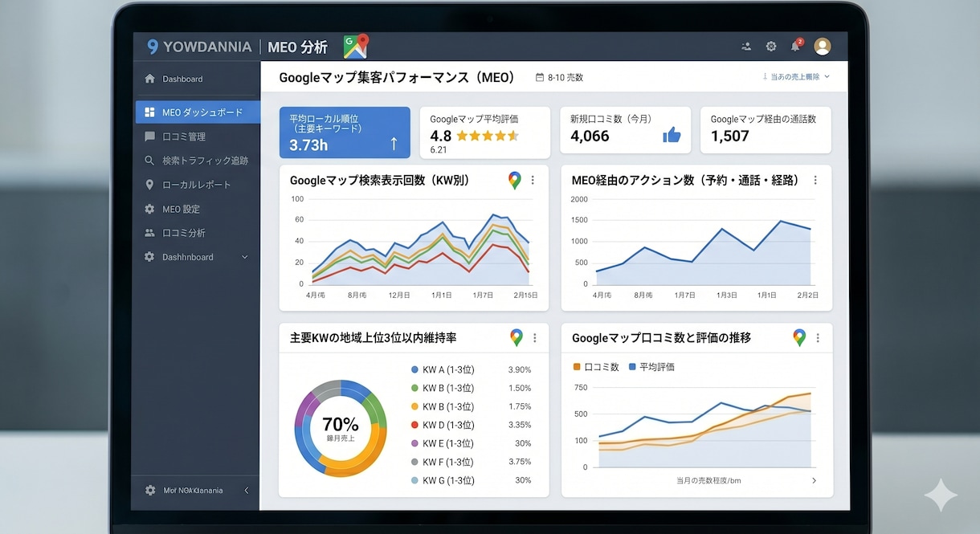980x534 pixels.
Task: Open settings gear in top bar
Action: 771,47
